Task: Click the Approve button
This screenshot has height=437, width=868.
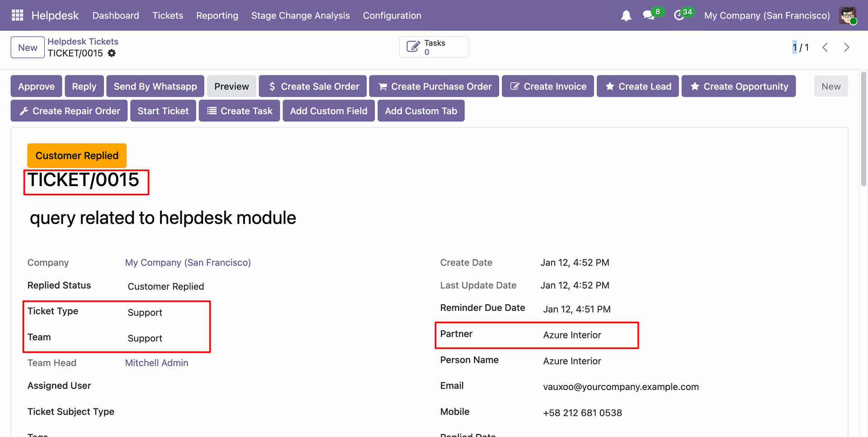Action: coord(36,86)
